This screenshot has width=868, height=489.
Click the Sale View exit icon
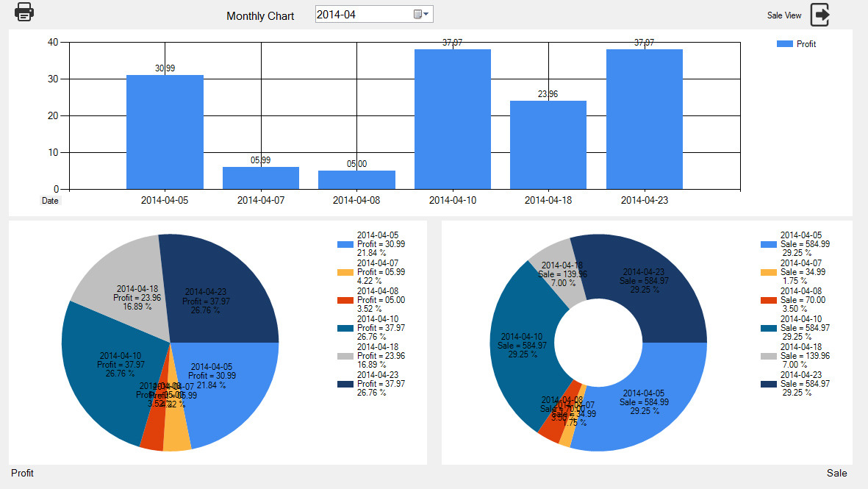[x=820, y=15]
